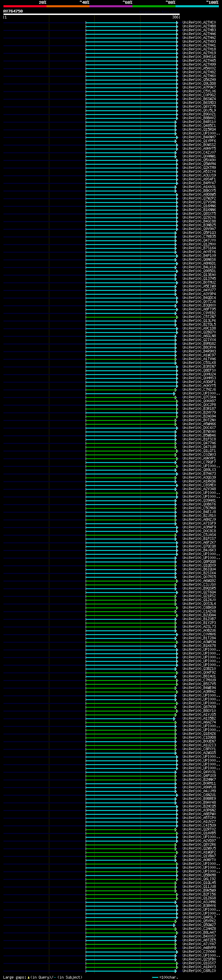This screenshot has width=222, height=980.
Task: Click label UniRef100_B4MY47
Action: (x=199, y=183)
